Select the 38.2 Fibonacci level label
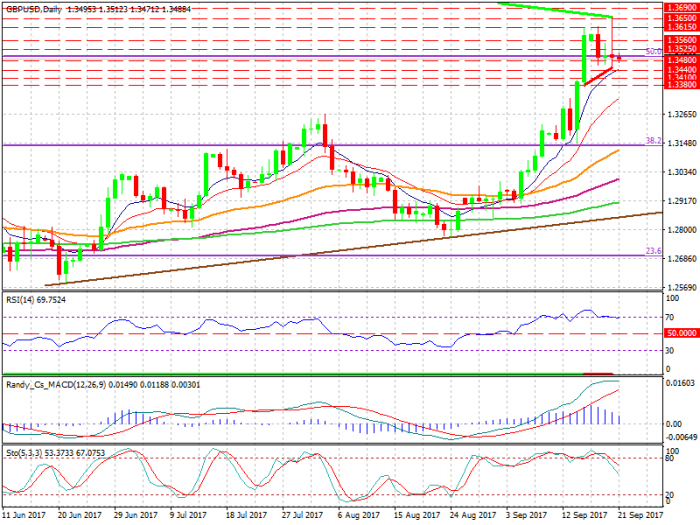700x525 pixels. [652, 141]
